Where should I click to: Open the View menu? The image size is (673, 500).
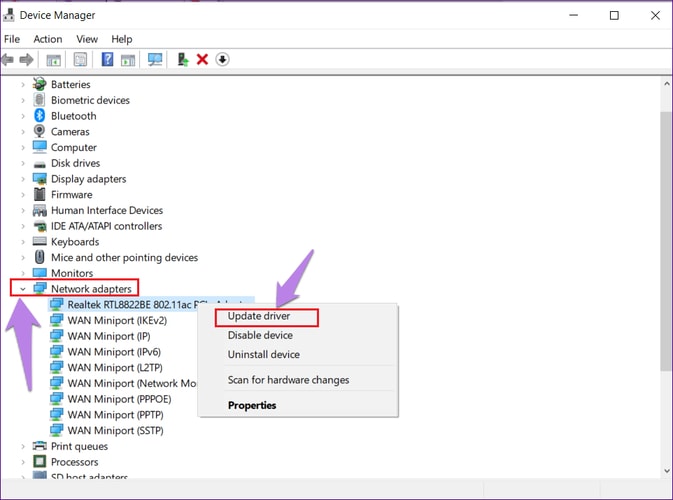pos(87,39)
